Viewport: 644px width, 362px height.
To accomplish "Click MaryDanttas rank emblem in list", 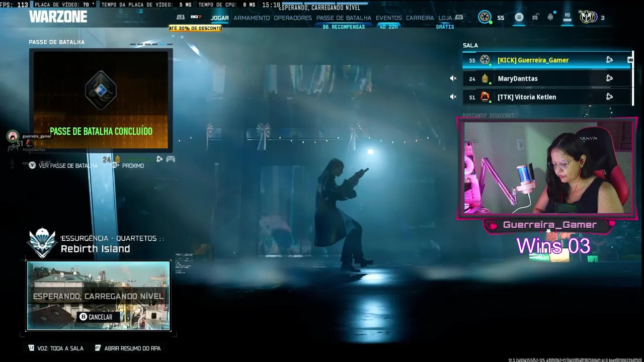I will click(485, 78).
